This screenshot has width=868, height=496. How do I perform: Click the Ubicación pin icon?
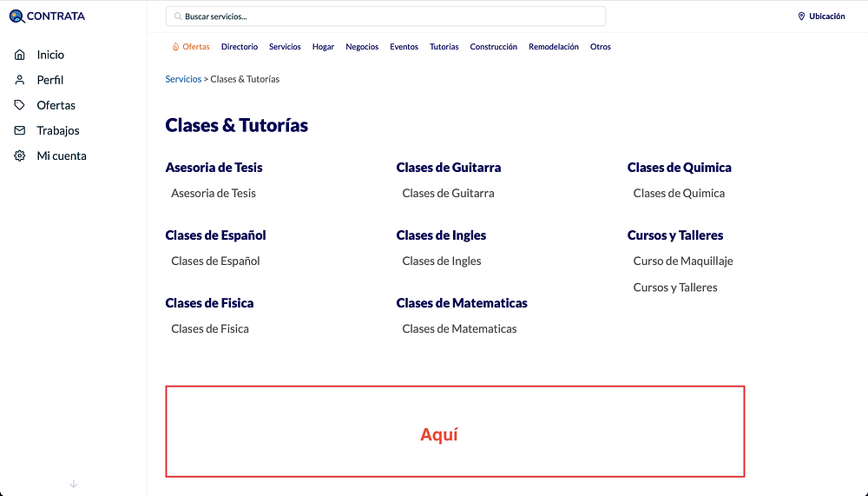coord(801,17)
